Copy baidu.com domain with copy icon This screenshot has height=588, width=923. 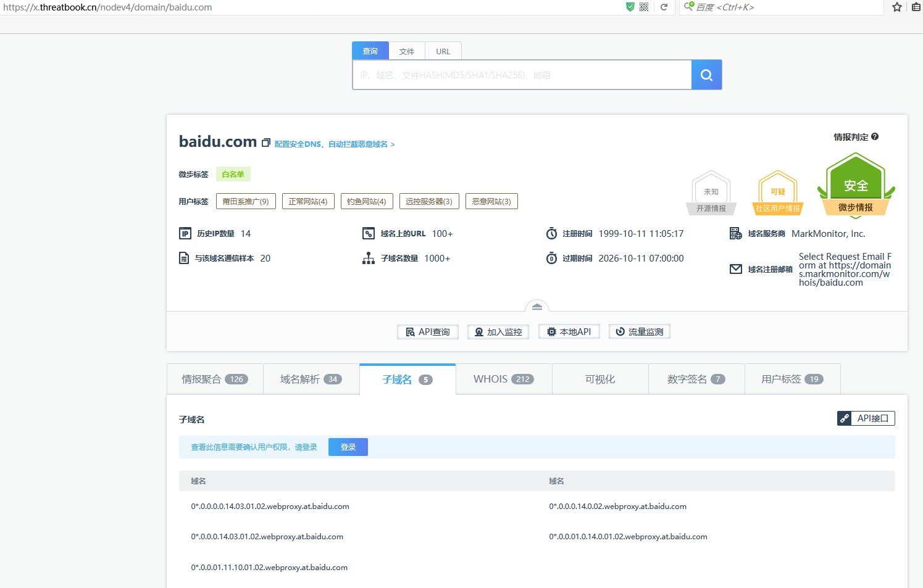click(x=266, y=143)
